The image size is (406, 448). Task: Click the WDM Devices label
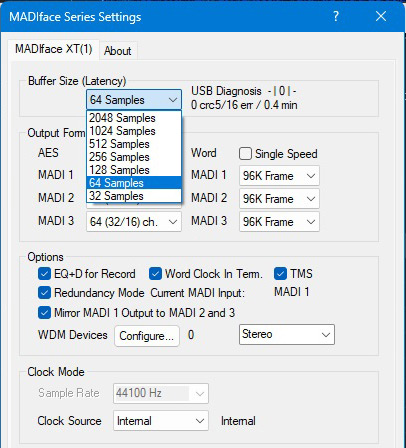pos(73,335)
